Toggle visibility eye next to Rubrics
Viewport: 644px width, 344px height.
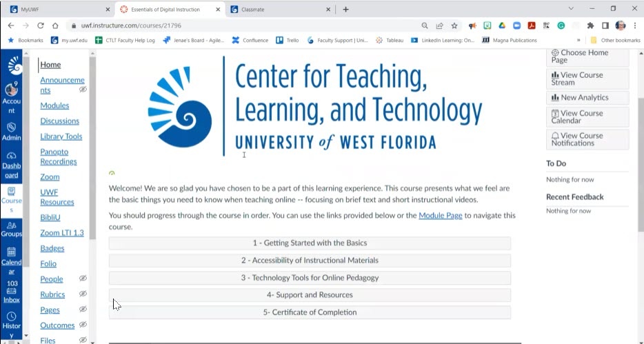(83, 294)
